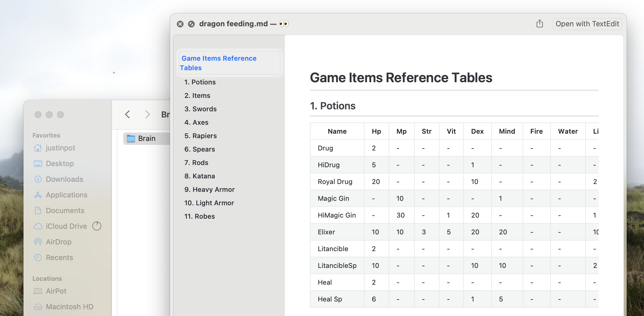Select Macintosh HD under Locations
This screenshot has width=644, height=316.
63,307
